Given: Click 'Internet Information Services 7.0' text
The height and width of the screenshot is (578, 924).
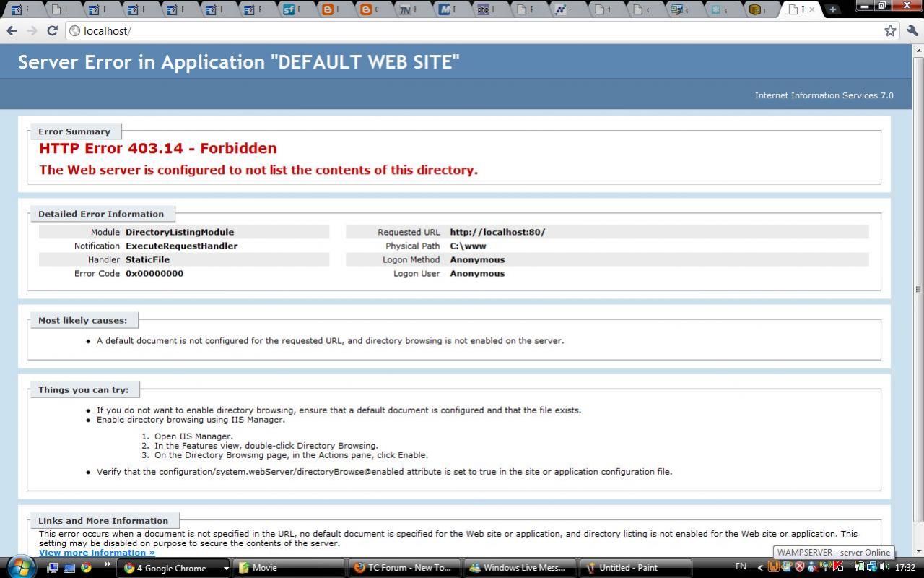Looking at the screenshot, I should (x=824, y=95).
